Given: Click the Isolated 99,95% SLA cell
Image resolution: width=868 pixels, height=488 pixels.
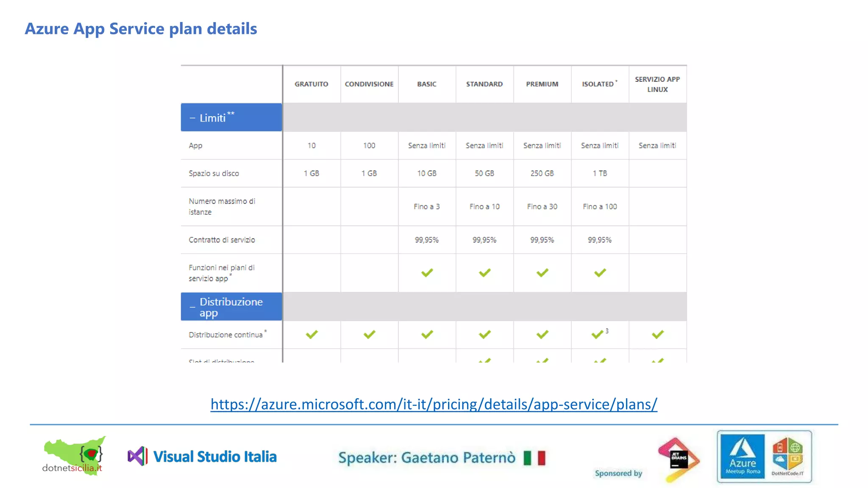Looking at the screenshot, I should tap(600, 240).
